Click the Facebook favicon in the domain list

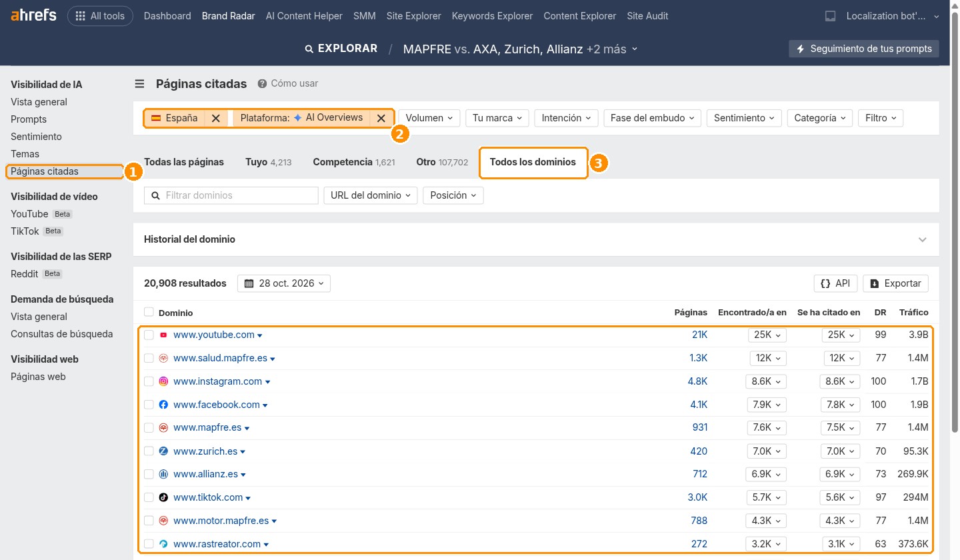click(x=163, y=405)
